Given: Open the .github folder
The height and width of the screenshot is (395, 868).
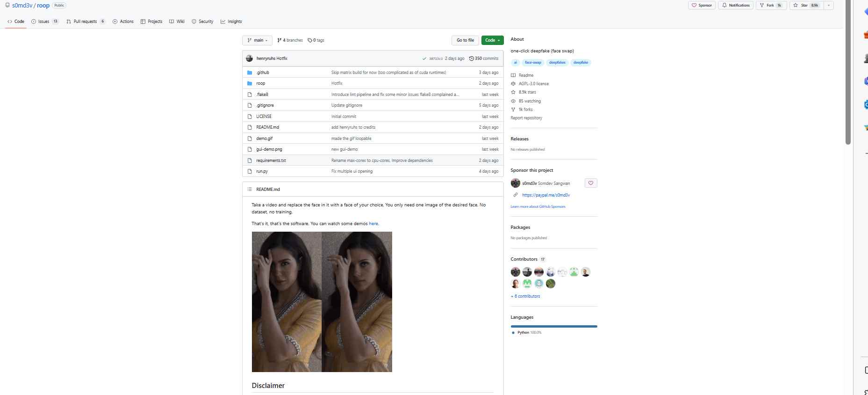Looking at the screenshot, I should pos(263,73).
